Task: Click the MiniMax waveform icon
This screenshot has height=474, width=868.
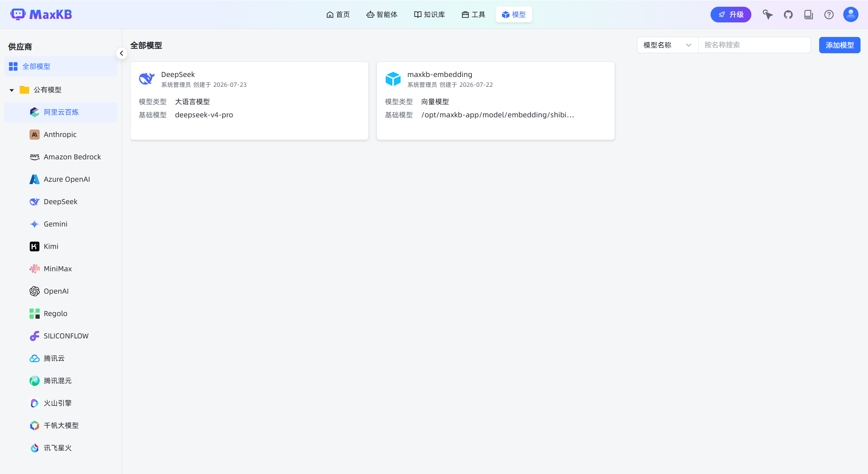Action: coord(35,269)
